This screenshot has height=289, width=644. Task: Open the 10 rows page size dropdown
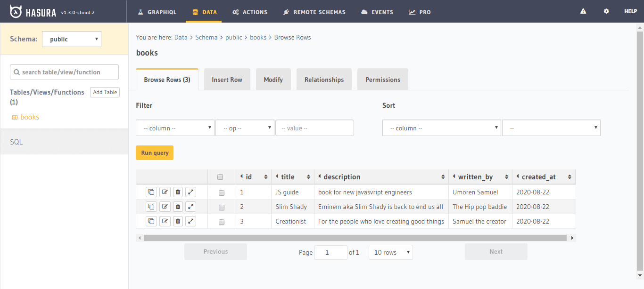[x=390, y=252]
